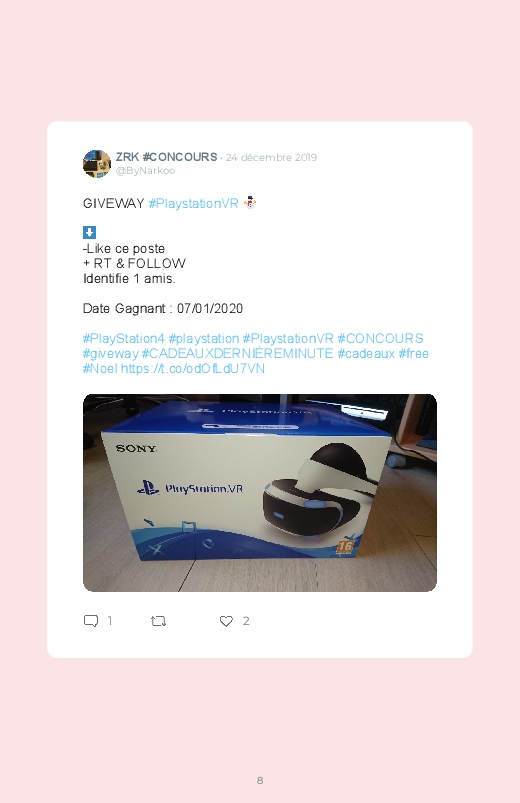Open the #CADEAUXDERNIÈREMINUTE hashtag link
Image resolution: width=520 pixels, height=803 pixels.
[237, 353]
